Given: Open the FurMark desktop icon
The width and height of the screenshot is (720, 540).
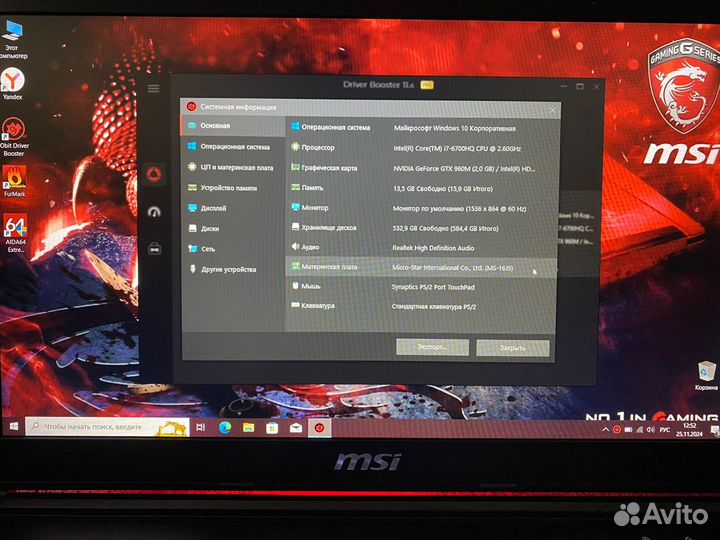Looking at the screenshot, I should click(x=14, y=181).
